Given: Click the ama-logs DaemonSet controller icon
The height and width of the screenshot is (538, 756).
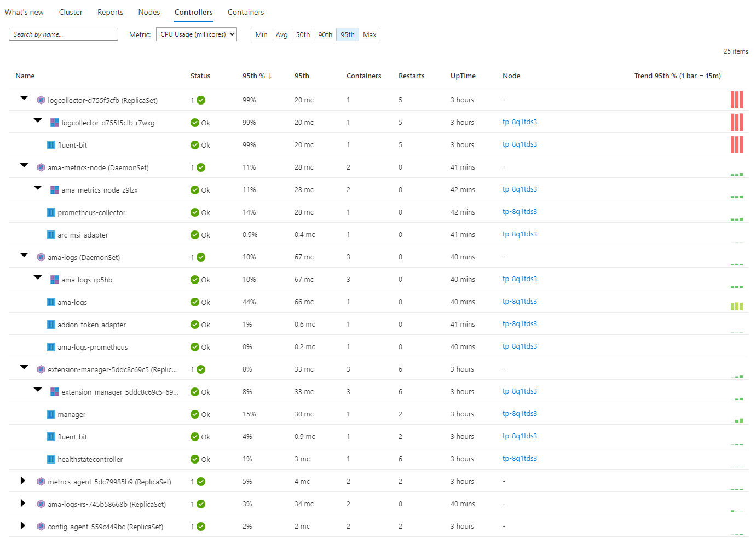Looking at the screenshot, I should coord(41,257).
